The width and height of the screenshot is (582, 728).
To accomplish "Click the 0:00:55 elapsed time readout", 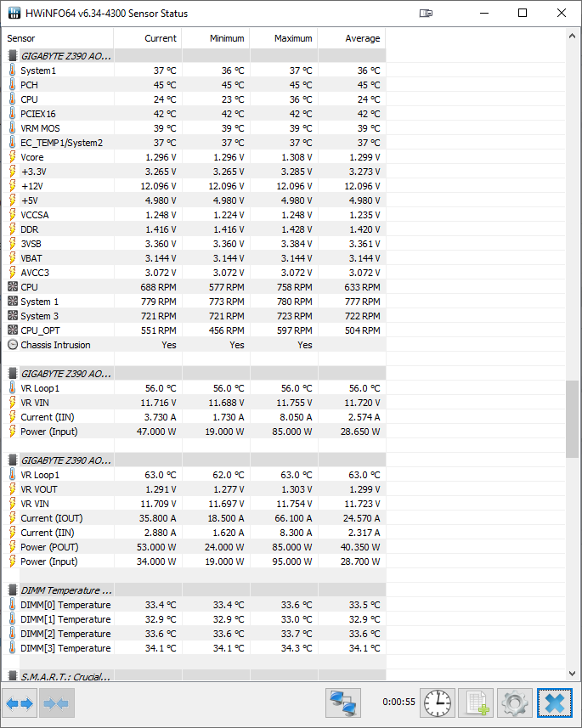I will pos(398,702).
